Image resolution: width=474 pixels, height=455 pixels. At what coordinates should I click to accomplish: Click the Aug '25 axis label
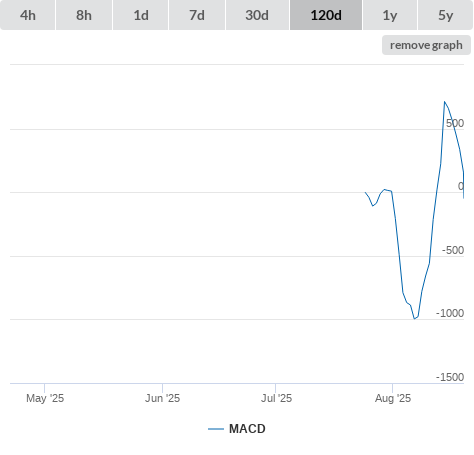[x=393, y=398]
